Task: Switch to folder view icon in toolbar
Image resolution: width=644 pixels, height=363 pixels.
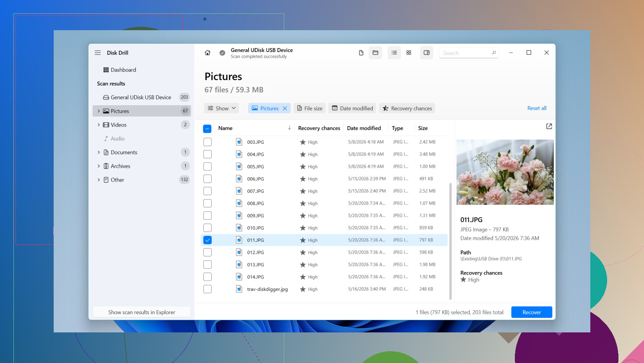Action: pyautogui.click(x=376, y=53)
